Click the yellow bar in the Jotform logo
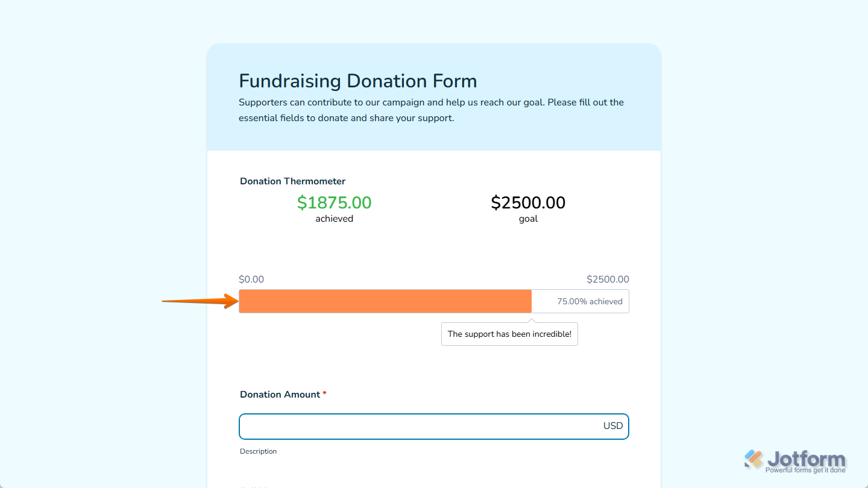Viewport: 868px width, 488px height. click(756, 463)
